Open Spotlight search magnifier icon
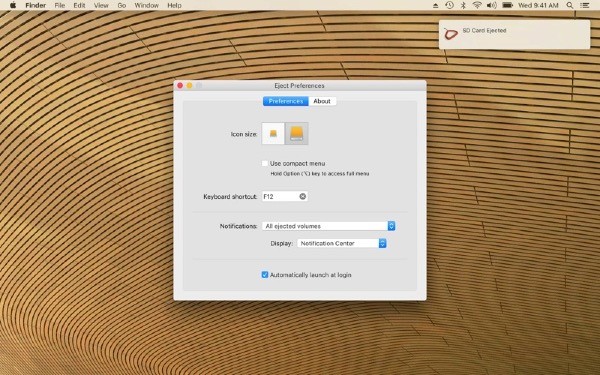This screenshot has width=600, height=375. [570, 5]
